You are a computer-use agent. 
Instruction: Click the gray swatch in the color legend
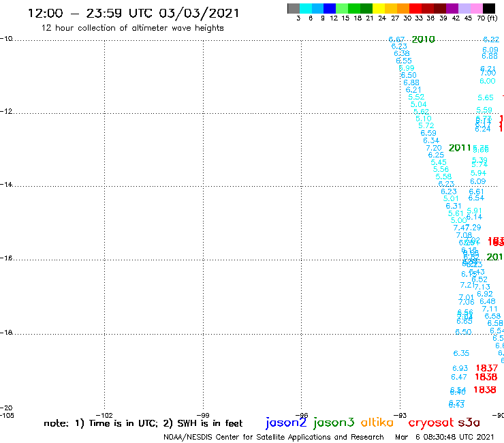tap(294, 8)
